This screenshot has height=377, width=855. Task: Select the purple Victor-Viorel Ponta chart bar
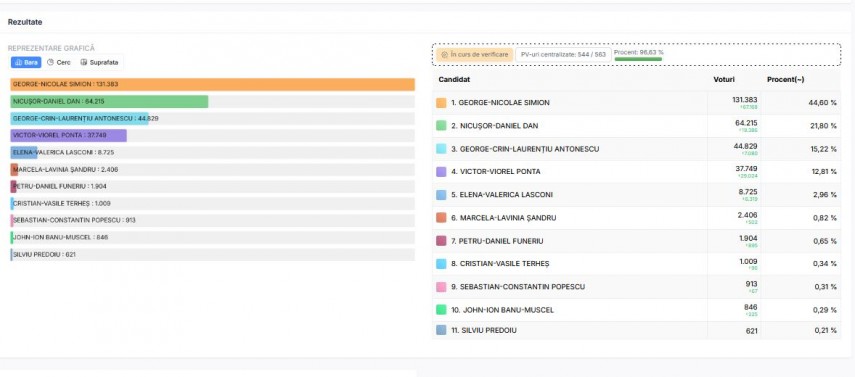68,135
